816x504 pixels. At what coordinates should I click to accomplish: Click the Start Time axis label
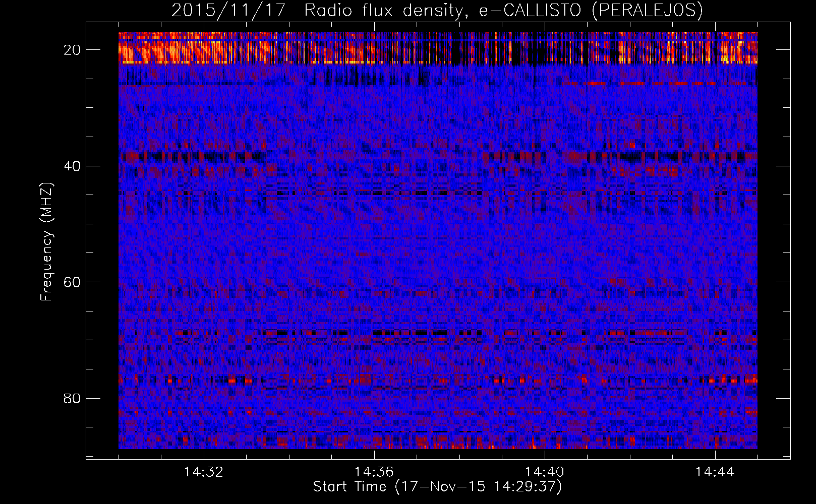[x=437, y=487]
